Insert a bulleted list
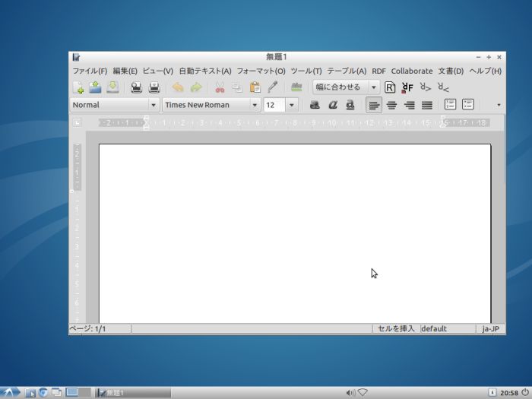The width and height of the screenshot is (532, 399). click(469, 105)
